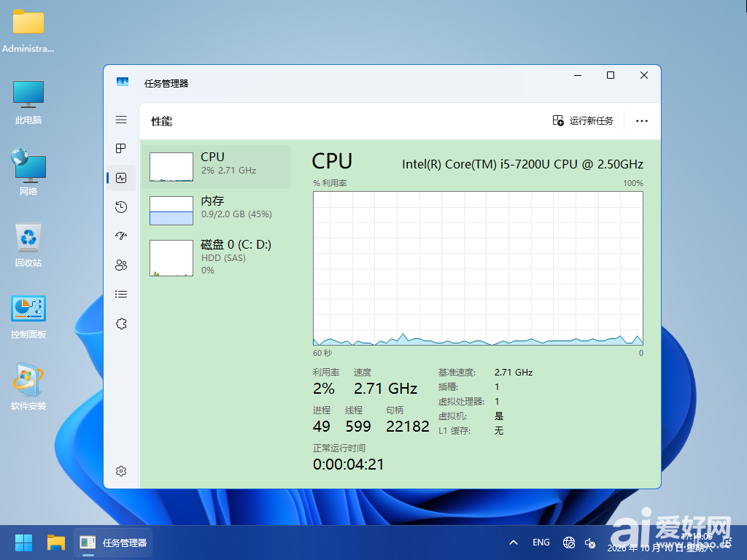
Task: Open Task Manager settings gear icon
Action: pyautogui.click(x=121, y=471)
